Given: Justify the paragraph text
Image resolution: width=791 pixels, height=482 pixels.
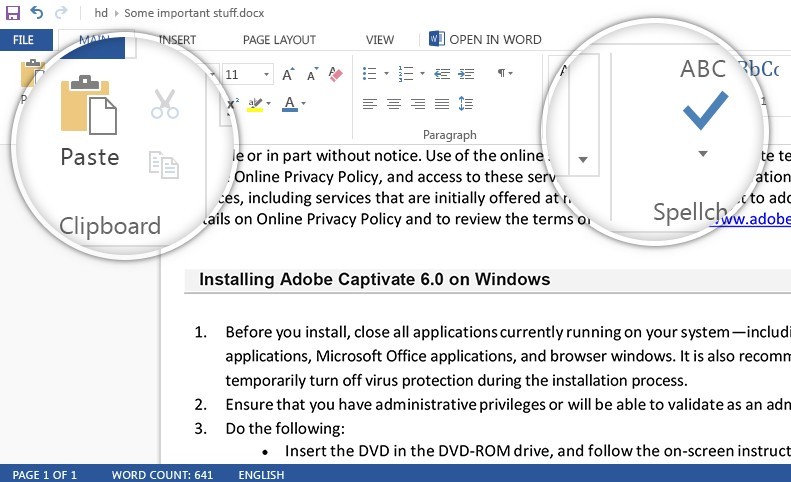Looking at the screenshot, I should (x=442, y=104).
